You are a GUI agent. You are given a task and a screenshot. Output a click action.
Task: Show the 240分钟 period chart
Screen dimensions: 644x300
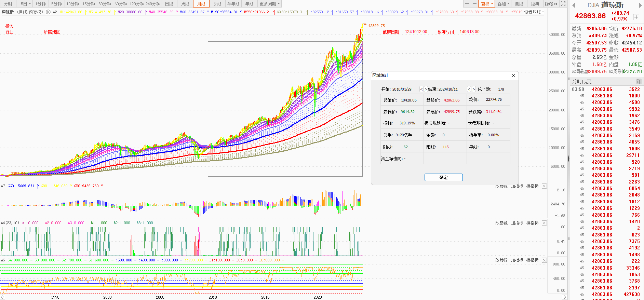coord(153,4)
